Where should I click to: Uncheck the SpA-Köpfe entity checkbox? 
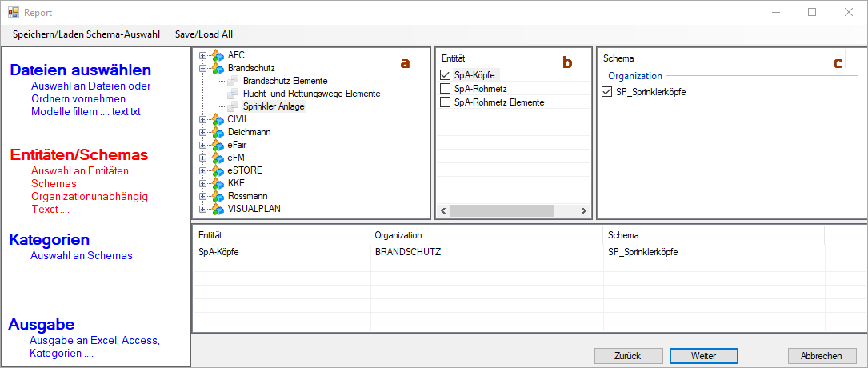coord(445,74)
